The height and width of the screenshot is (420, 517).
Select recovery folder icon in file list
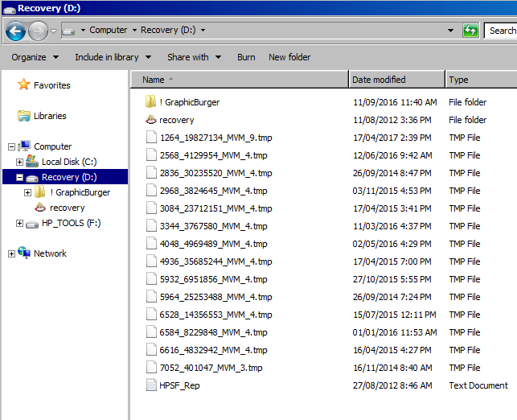point(151,119)
